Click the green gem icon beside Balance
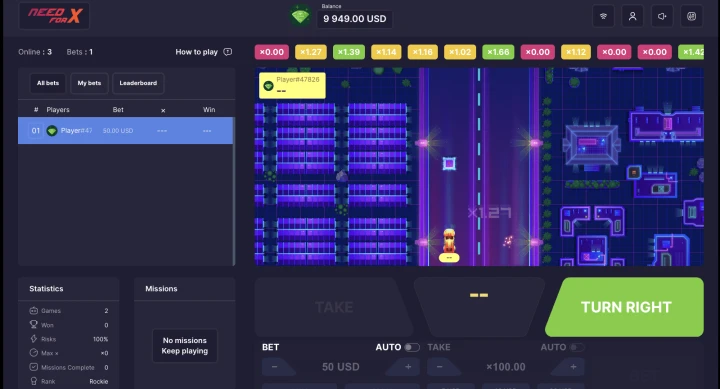 pyautogui.click(x=300, y=17)
